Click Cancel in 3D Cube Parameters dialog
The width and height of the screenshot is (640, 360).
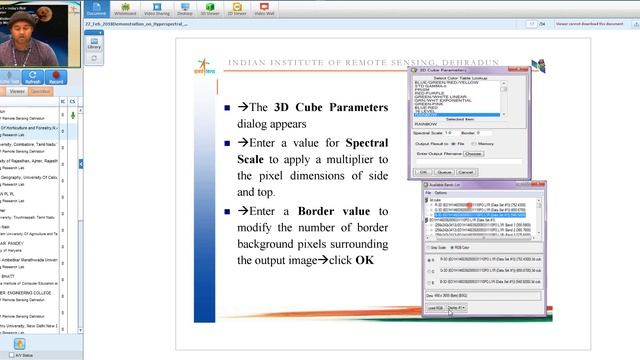click(465, 172)
